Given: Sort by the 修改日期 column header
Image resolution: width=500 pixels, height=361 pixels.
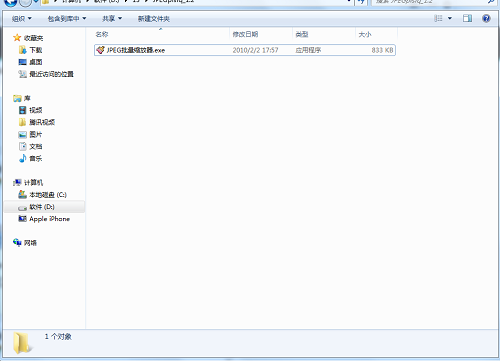Looking at the screenshot, I should coord(261,34).
